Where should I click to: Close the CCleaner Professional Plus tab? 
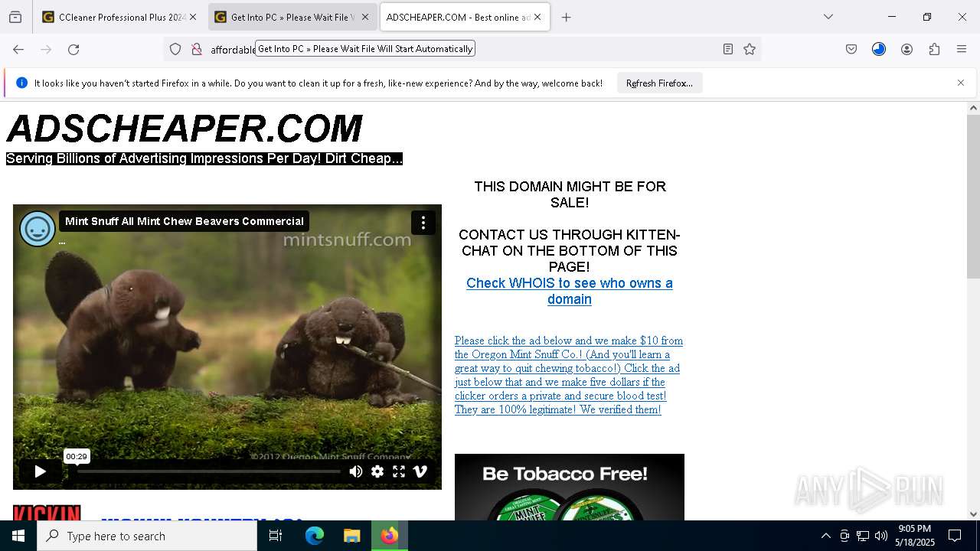[193, 17]
